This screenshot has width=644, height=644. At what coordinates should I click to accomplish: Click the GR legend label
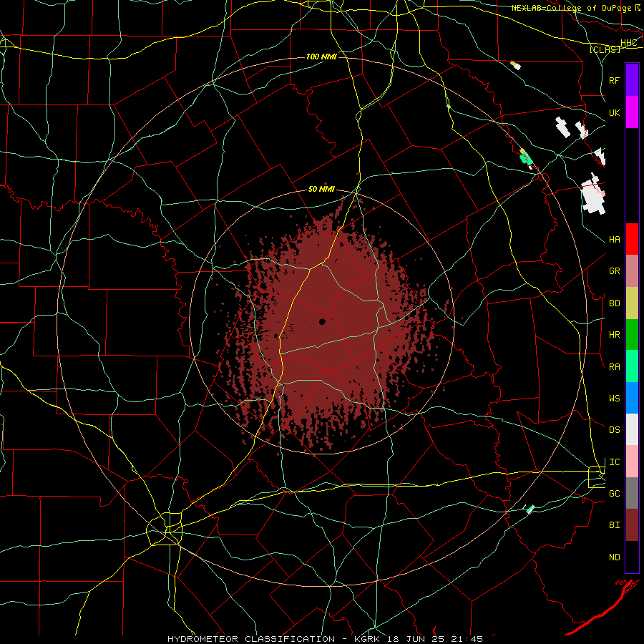[x=614, y=271]
